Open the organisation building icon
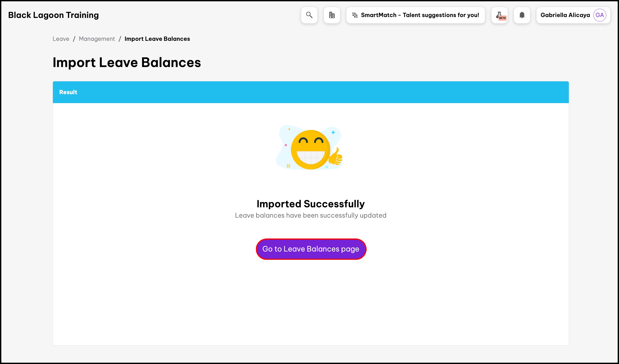The height and width of the screenshot is (364, 619). point(332,15)
